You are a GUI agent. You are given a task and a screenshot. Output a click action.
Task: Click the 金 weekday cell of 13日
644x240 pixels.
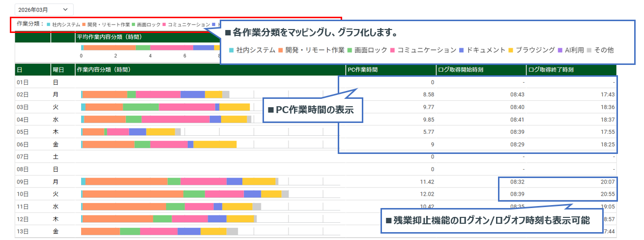pos(56,231)
